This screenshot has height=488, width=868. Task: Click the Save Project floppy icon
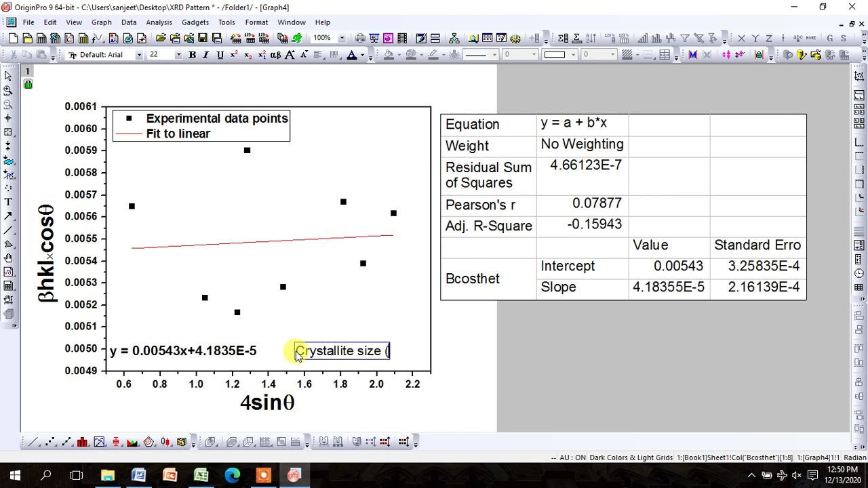point(202,39)
